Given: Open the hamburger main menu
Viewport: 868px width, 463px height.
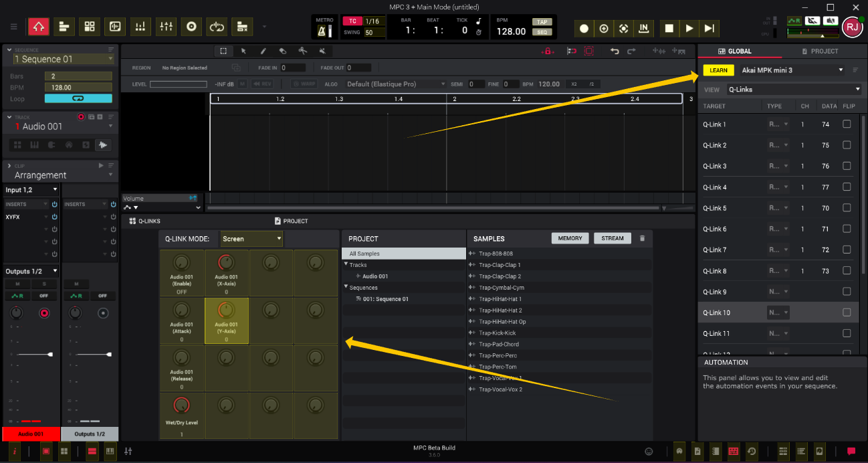Looking at the screenshot, I should (14, 27).
